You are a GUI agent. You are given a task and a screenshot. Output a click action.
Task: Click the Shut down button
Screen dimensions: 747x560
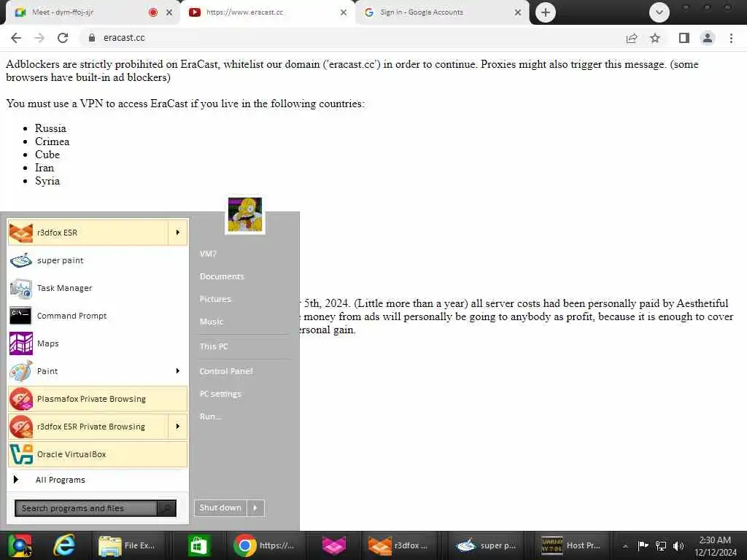coord(220,508)
